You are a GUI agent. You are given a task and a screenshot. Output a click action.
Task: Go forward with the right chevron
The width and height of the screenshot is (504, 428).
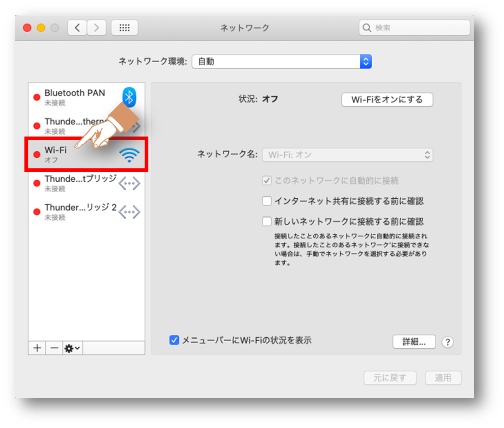(x=96, y=28)
